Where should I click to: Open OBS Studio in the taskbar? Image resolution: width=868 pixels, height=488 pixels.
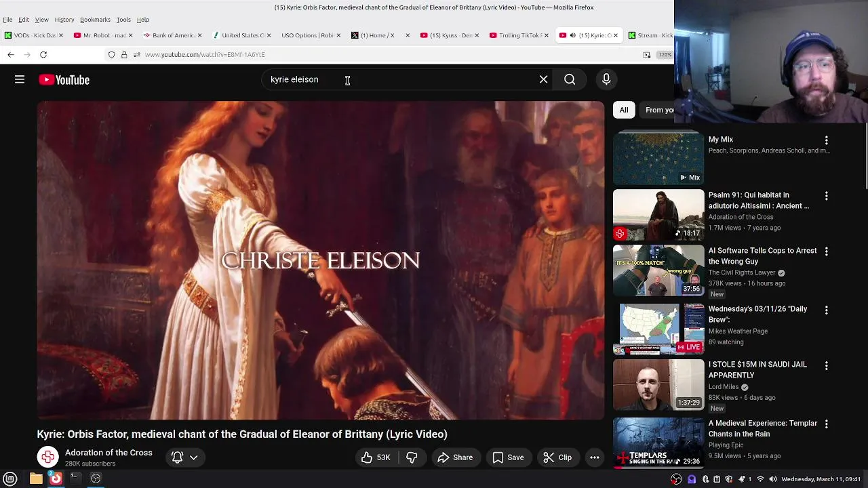tap(96, 479)
